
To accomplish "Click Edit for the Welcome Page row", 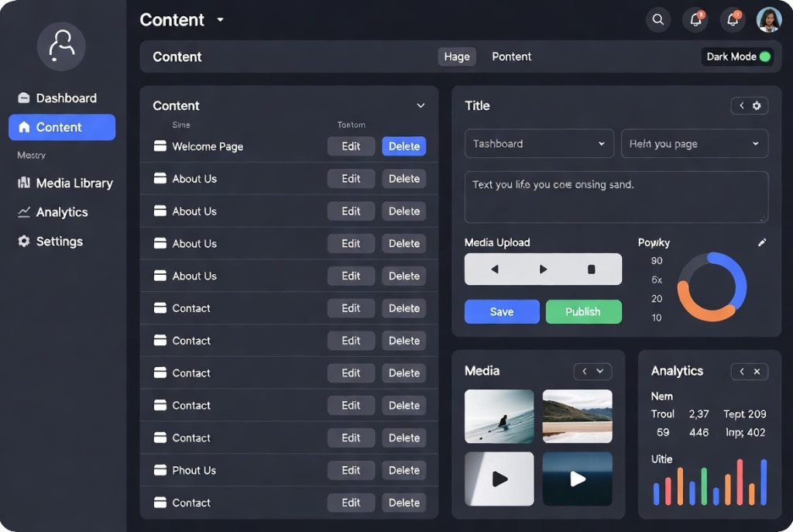I will pyautogui.click(x=351, y=146).
